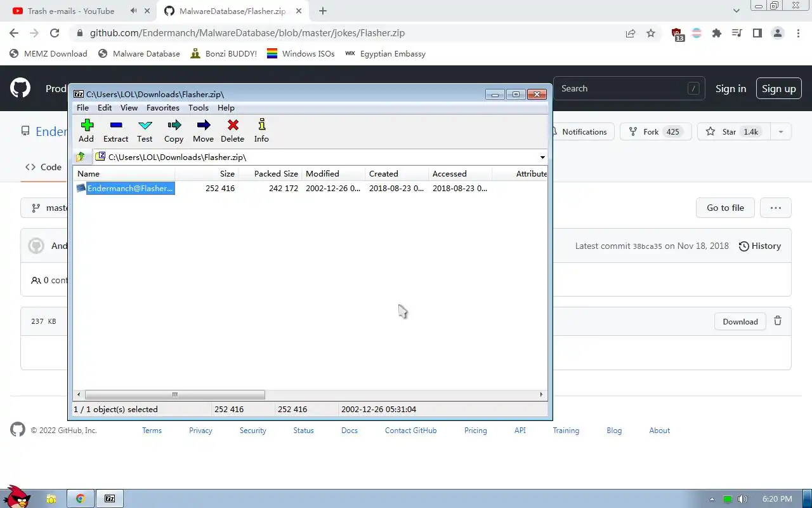This screenshot has height=508, width=812.
Task: Sort by the Name column header
Action: click(124, 173)
